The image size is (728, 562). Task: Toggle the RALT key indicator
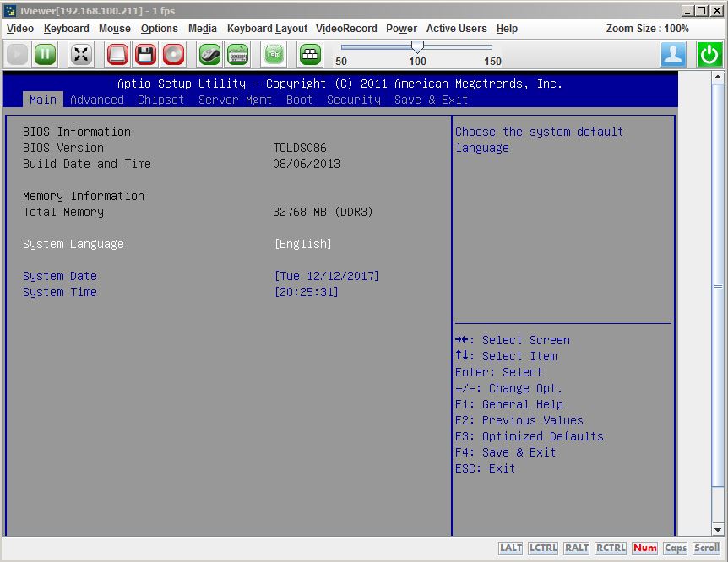point(577,548)
